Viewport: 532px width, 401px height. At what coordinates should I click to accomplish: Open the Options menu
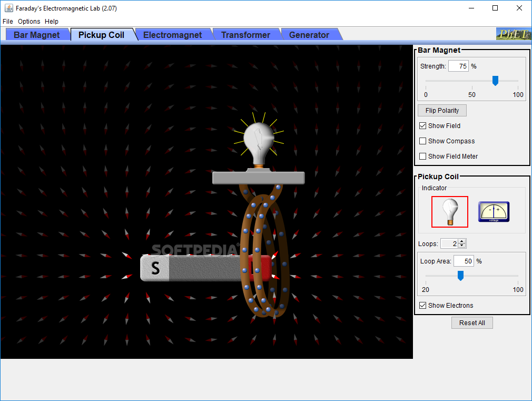[29, 22]
